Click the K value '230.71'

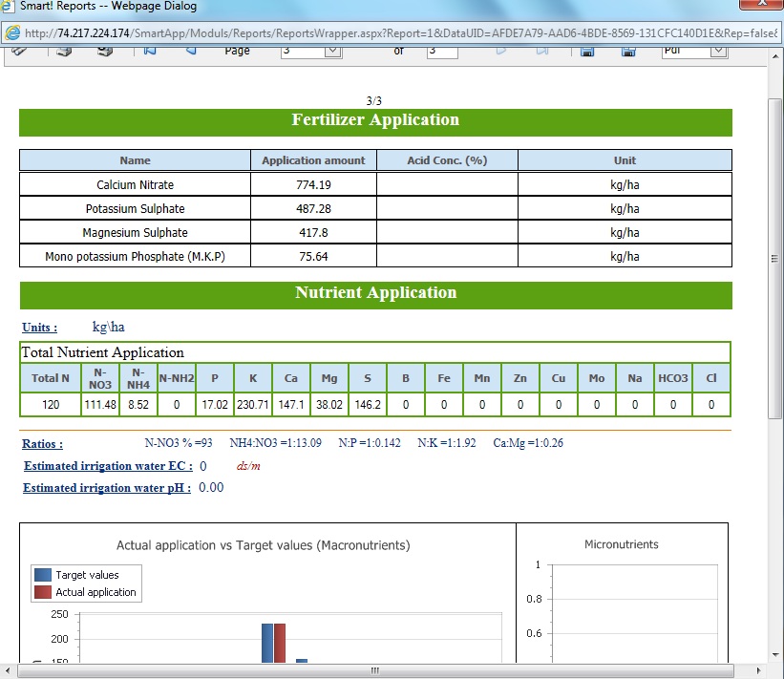(x=253, y=405)
